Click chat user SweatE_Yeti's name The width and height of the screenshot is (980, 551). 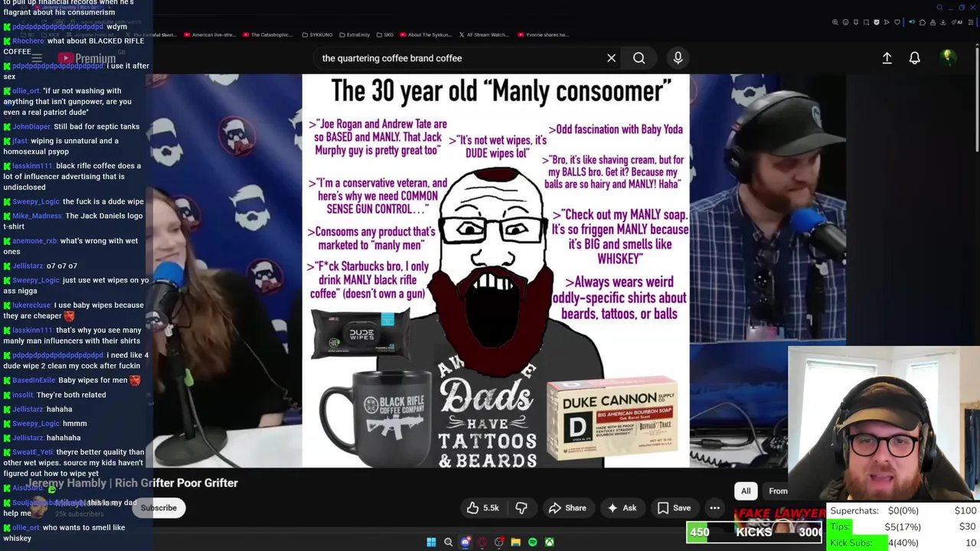[x=34, y=452]
